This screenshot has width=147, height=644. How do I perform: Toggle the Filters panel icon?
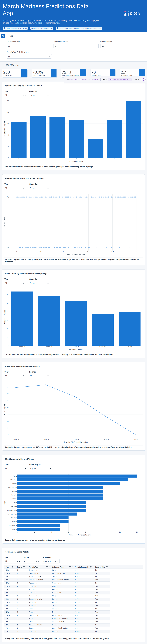[3, 36]
